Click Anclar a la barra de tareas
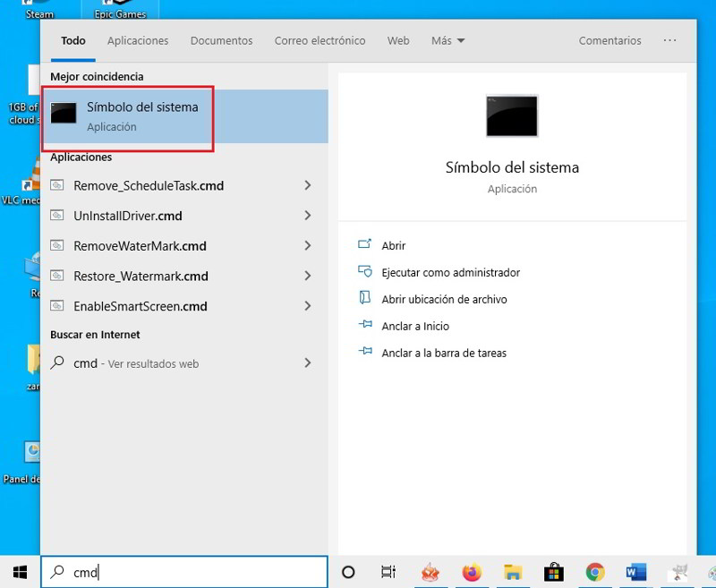Viewport: 716px width, 588px height. [443, 353]
